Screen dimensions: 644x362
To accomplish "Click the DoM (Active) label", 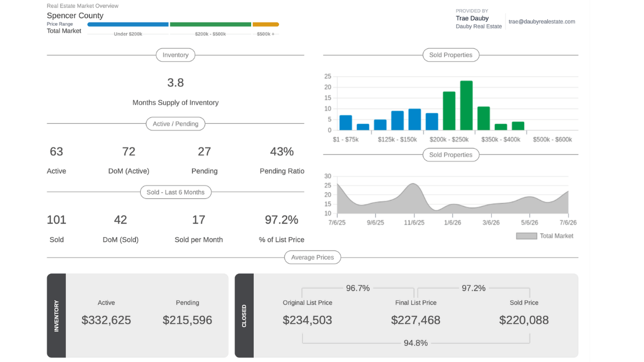I will [x=129, y=171].
